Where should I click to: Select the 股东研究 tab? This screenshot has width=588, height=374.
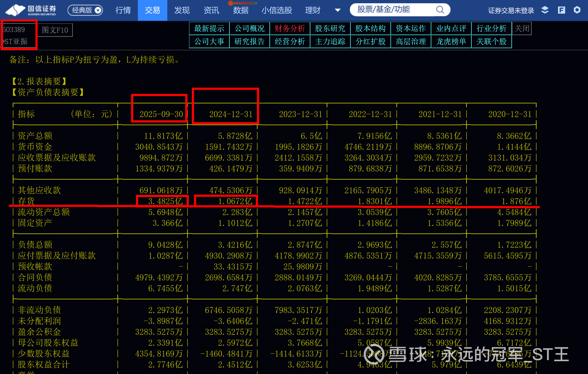pos(330,28)
